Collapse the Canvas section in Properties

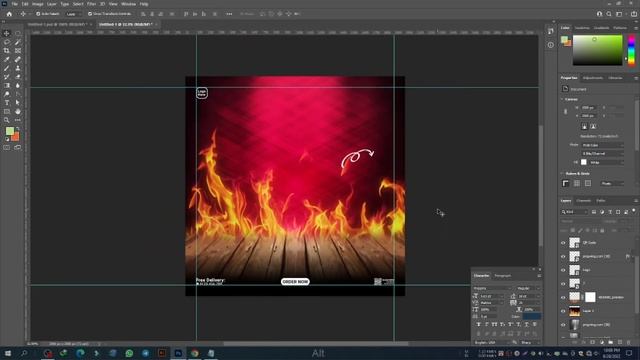[562, 99]
